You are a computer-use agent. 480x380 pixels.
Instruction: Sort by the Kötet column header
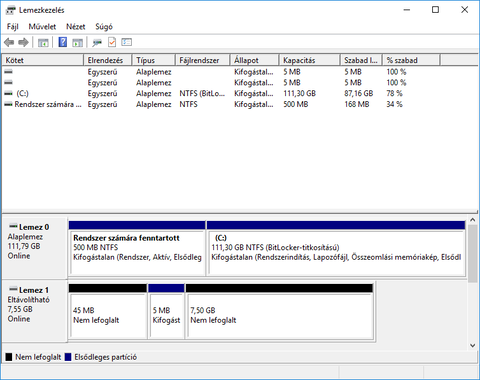click(x=43, y=60)
